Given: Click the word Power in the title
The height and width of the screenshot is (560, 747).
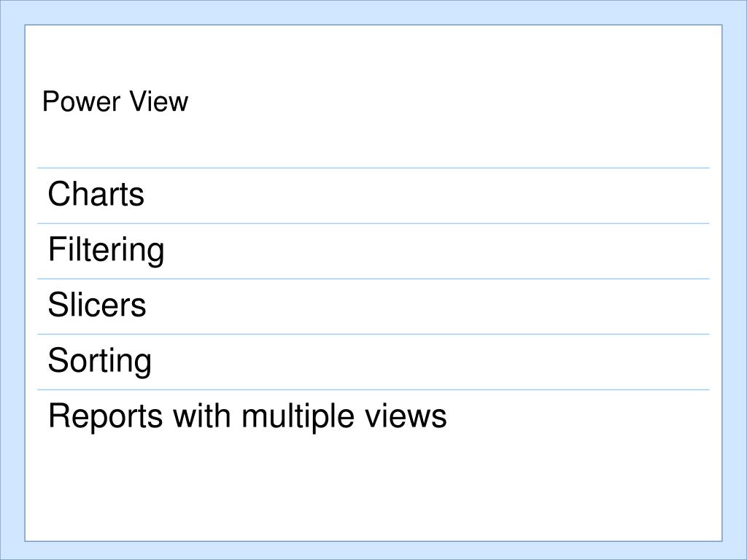Looking at the screenshot, I should pyautogui.click(x=81, y=101).
